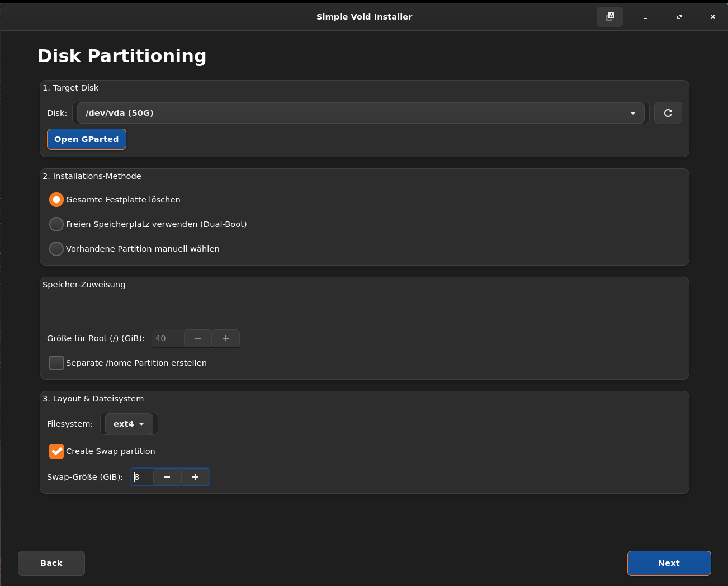The width and height of the screenshot is (728, 586).
Task: Decrease swap size with minus button
Action: point(167,477)
